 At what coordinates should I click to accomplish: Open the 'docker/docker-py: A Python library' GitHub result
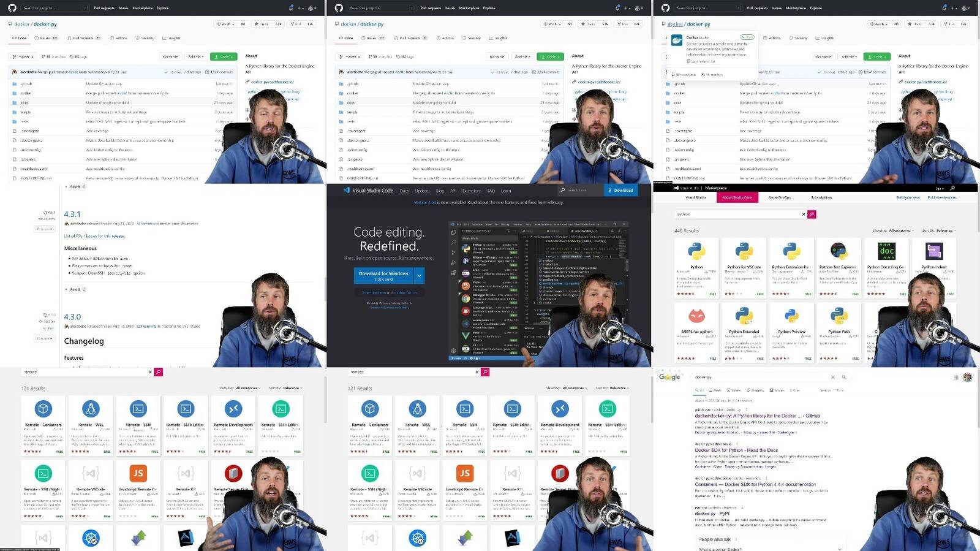coord(757,416)
